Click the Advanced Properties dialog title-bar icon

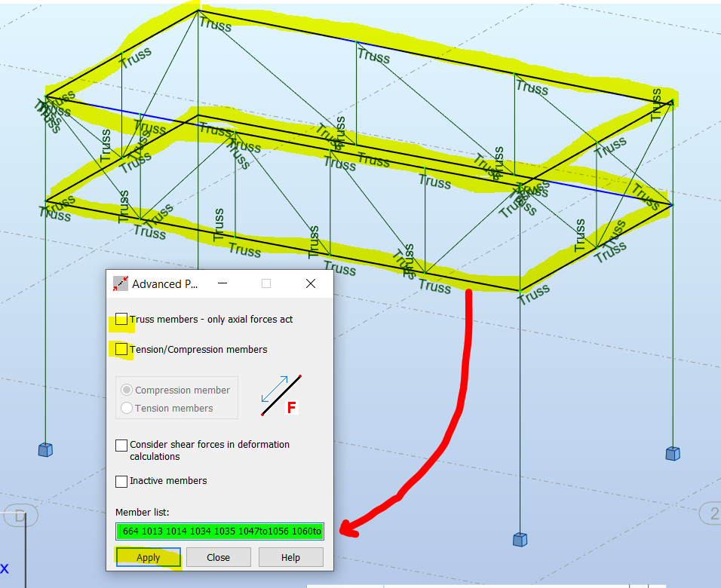121,283
